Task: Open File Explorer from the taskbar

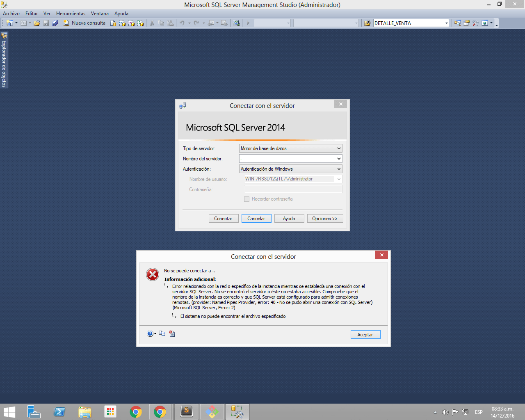Action: pyautogui.click(x=85, y=412)
